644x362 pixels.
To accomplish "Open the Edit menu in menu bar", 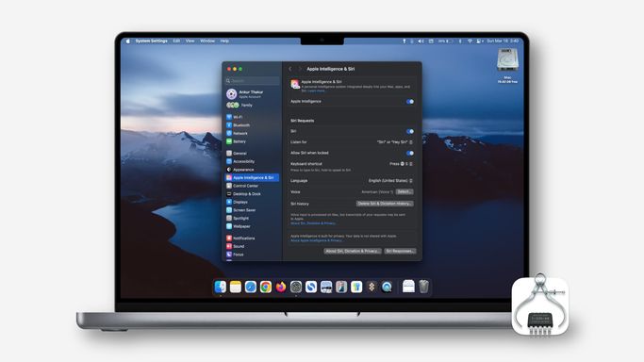I will [x=176, y=41].
